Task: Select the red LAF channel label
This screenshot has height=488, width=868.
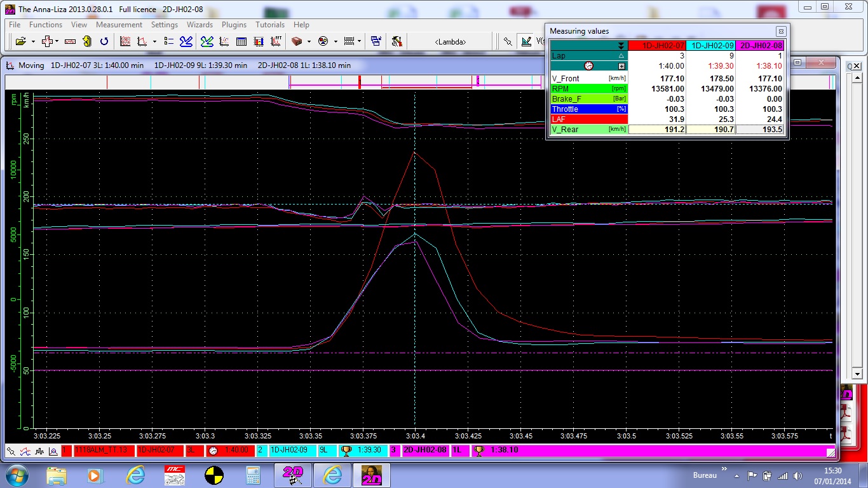Action: tap(588, 119)
